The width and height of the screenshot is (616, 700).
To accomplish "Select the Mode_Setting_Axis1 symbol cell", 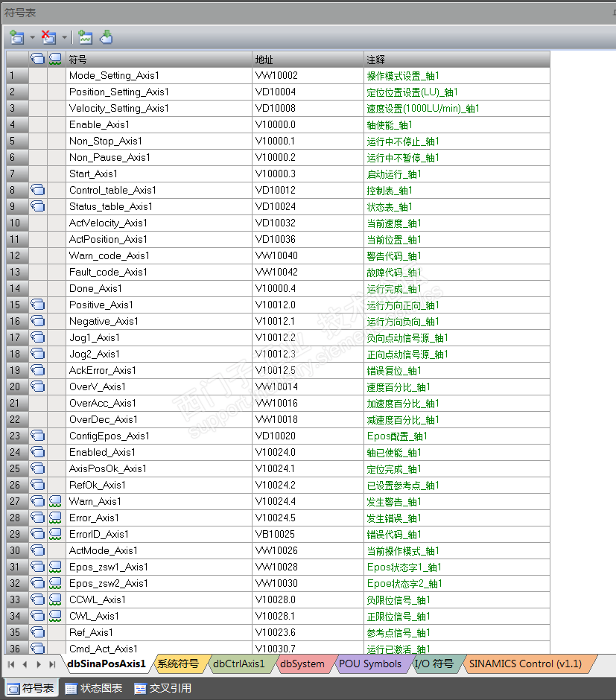I will 159,75.
